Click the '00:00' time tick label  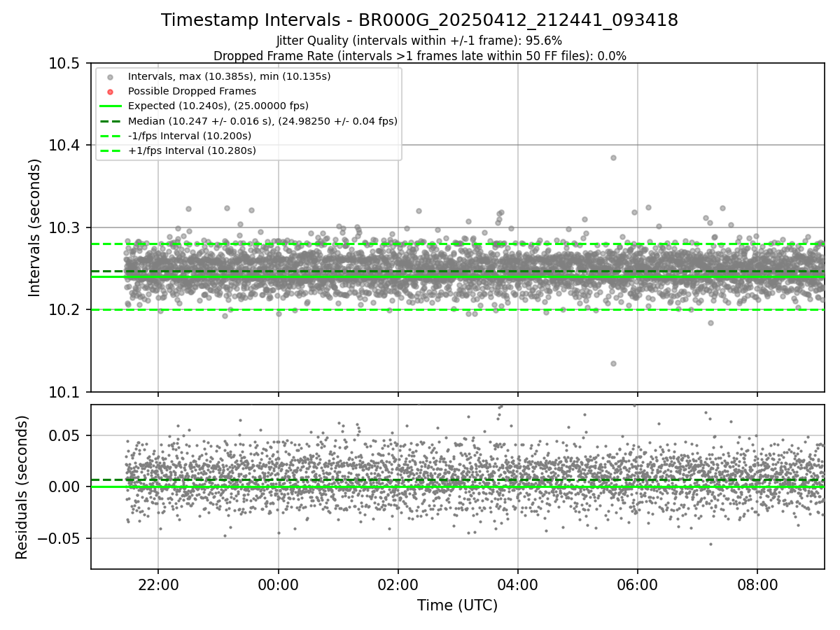[278, 584]
